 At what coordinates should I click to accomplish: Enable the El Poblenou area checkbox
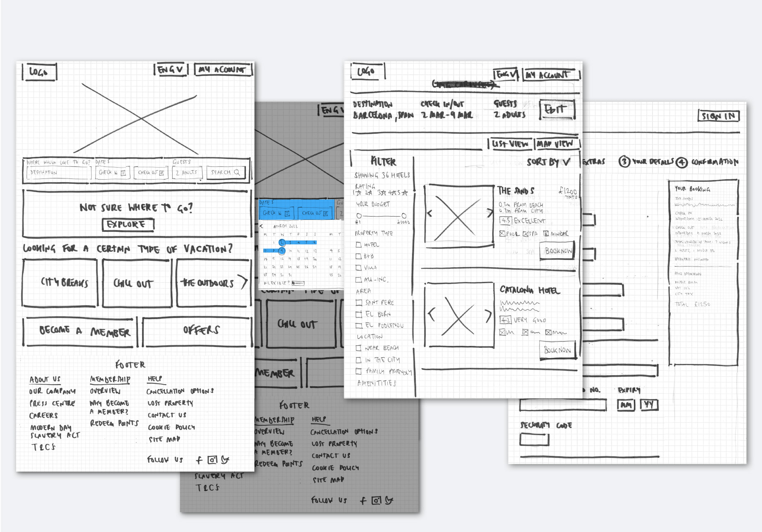[359, 325]
